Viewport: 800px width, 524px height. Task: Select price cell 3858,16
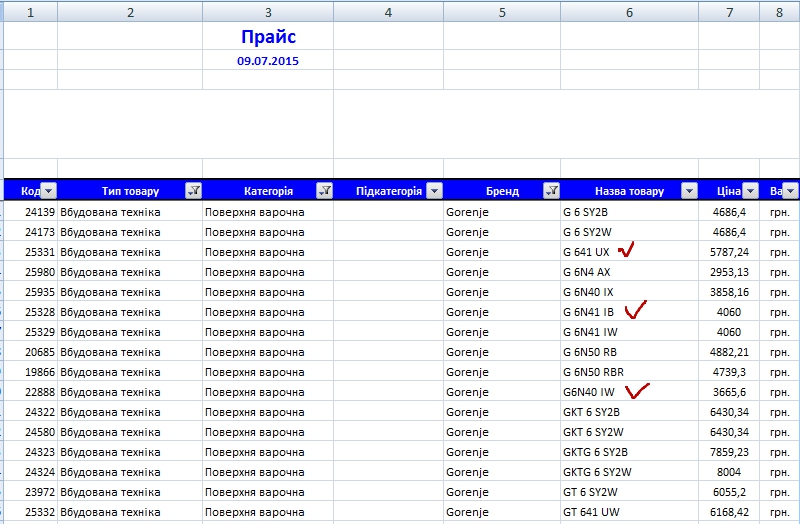pos(729,292)
